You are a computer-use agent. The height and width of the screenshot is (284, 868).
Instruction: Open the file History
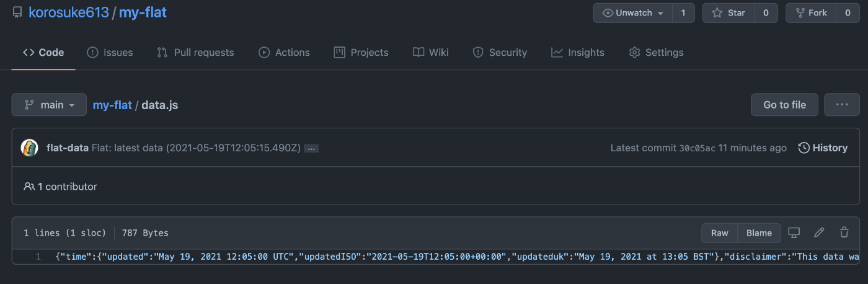823,148
